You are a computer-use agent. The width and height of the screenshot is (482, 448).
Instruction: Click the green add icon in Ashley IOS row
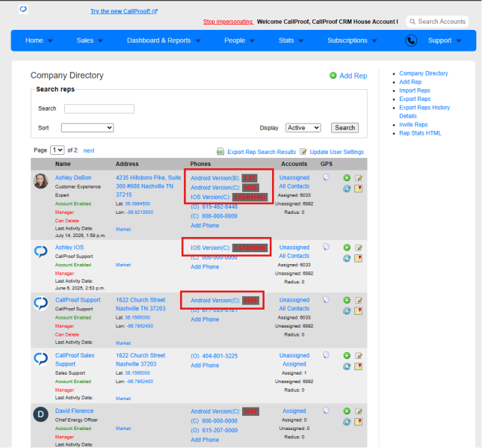[347, 247]
